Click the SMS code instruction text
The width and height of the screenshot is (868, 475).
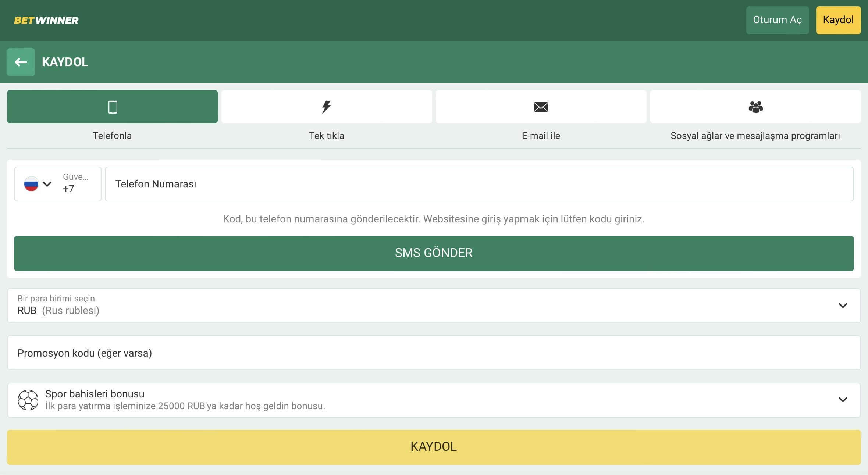tap(434, 219)
